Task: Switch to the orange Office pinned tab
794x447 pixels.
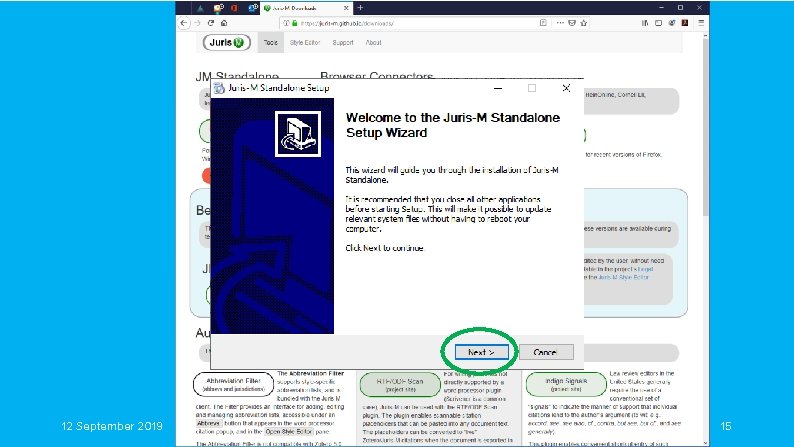Action: coord(234,8)
